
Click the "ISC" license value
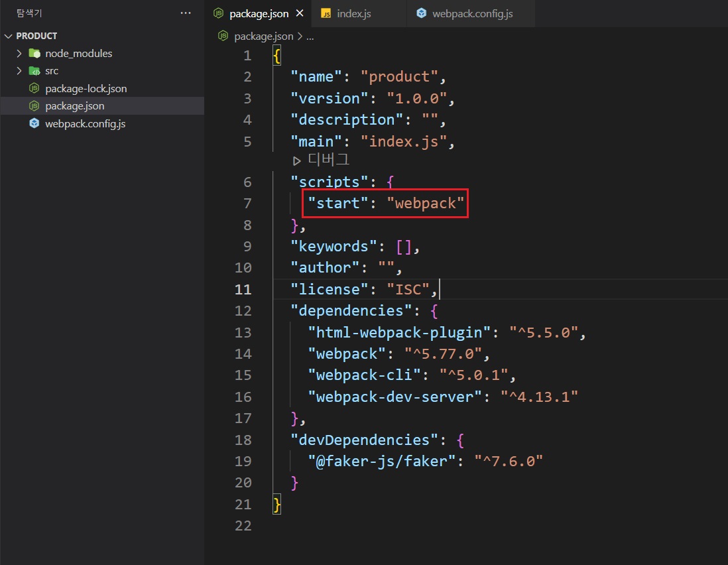pyautogui.click(x=408, y=289)
